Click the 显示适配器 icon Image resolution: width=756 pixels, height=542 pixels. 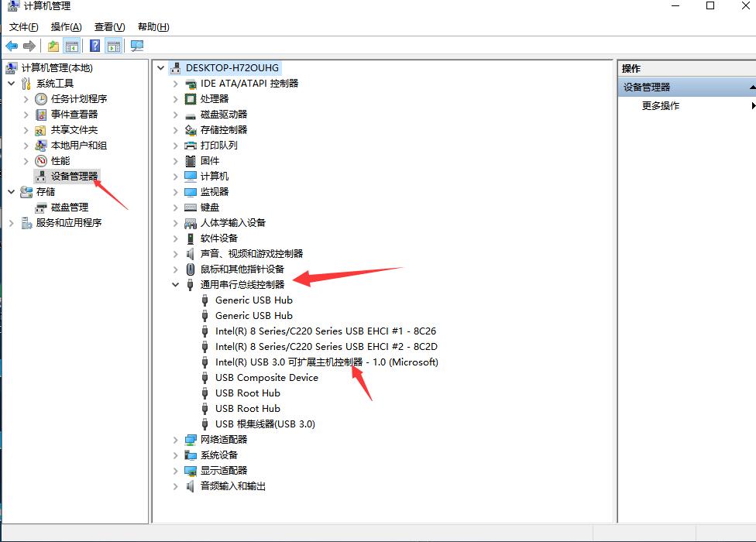[191, 471]
